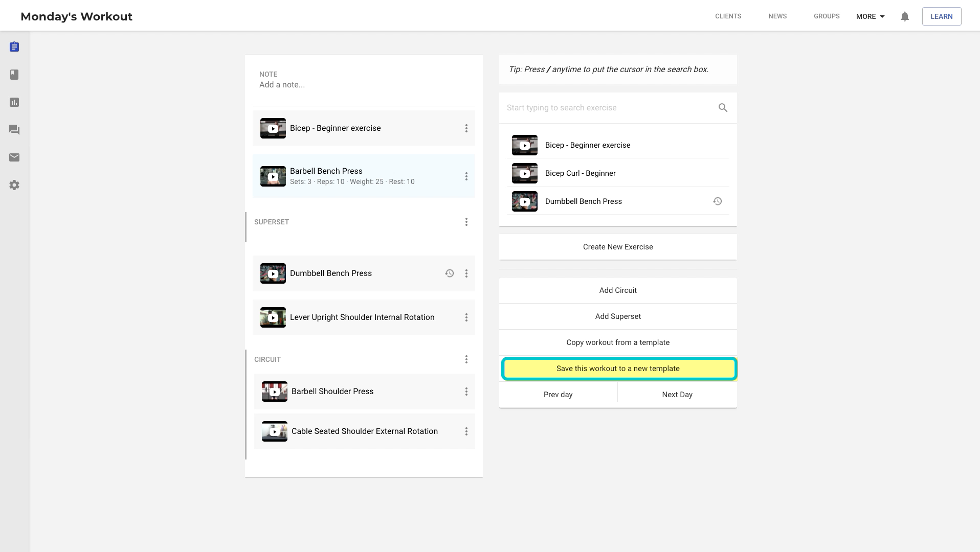This screenshot has height=552, width=980.
Task: Click Lever Upright Shoulder Internal Rotation name
Action: coord(362,317)
